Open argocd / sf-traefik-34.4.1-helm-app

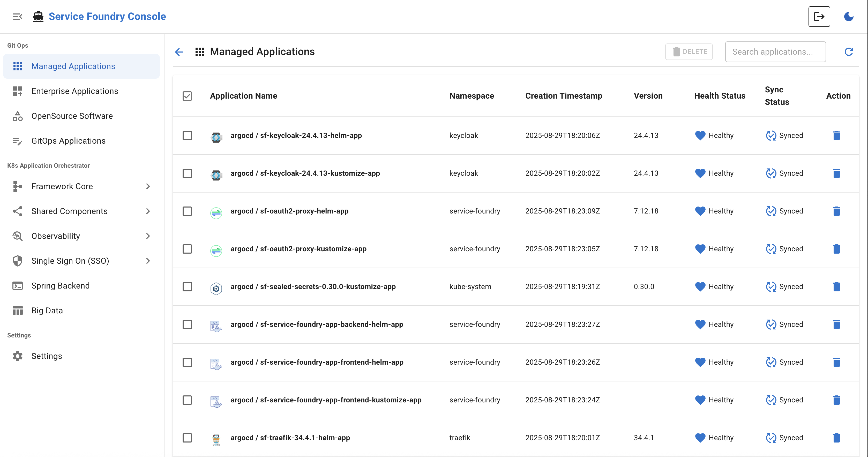coord(290,437)
